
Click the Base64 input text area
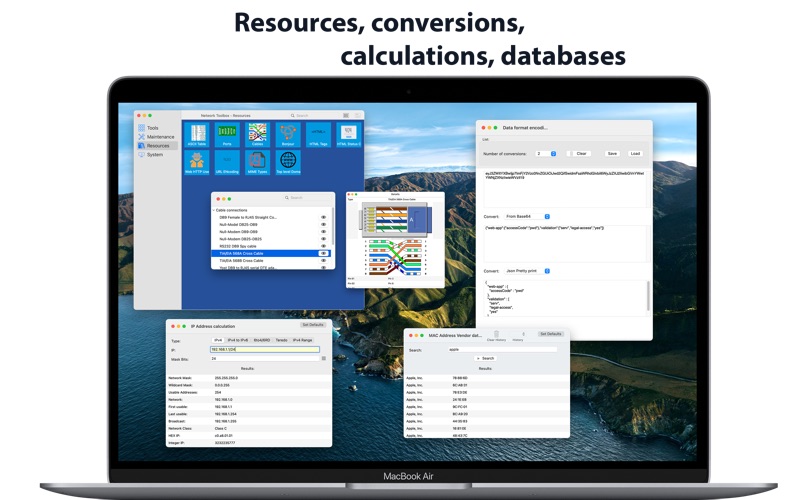pyautogui.click(x=565, y=188)
